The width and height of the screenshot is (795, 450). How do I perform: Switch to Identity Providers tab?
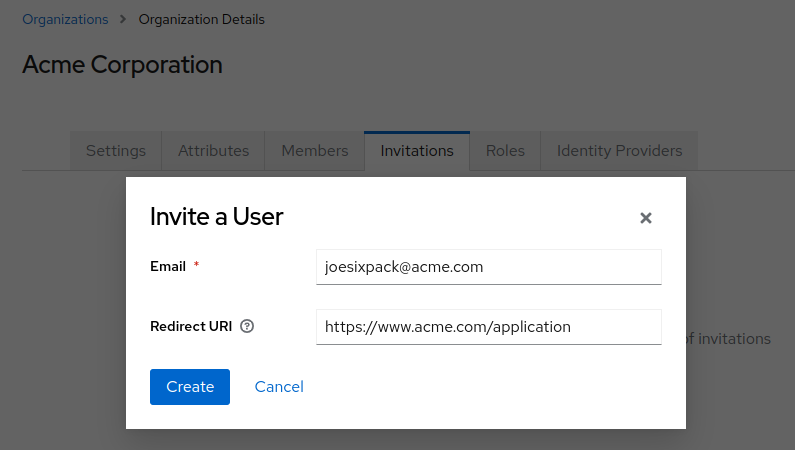click(x=619, y=151)
